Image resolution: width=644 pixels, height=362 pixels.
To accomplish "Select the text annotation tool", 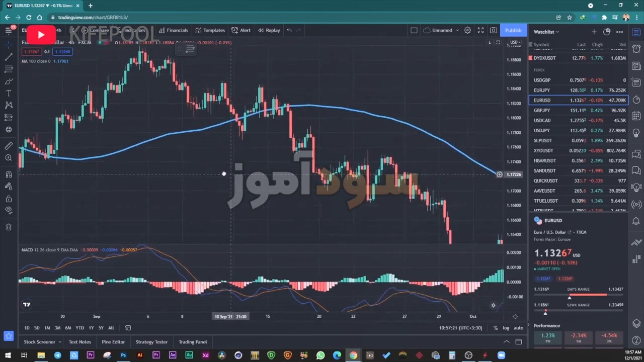I will pyautogui.click(x=9, y=93).
